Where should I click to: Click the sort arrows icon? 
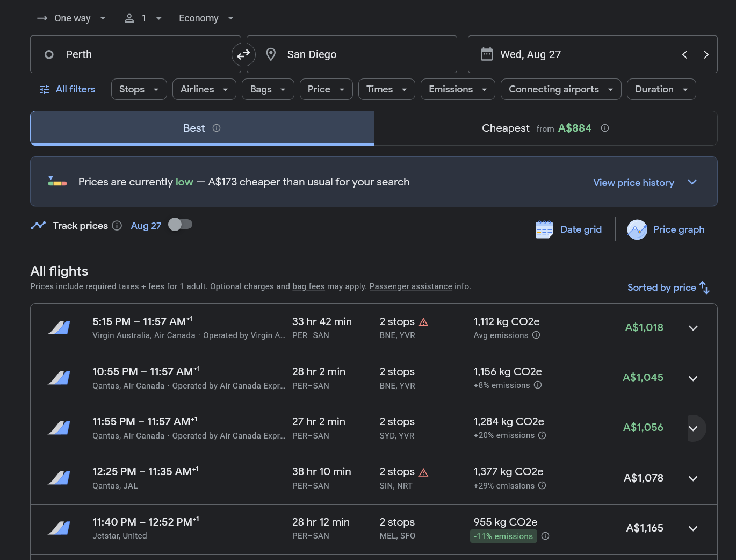(705, 288)
